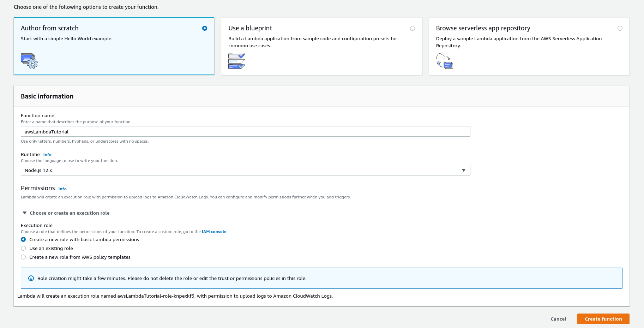Click 'Deploy a sample Lambda application' description
644x328 pixels.
click(519, 42)
